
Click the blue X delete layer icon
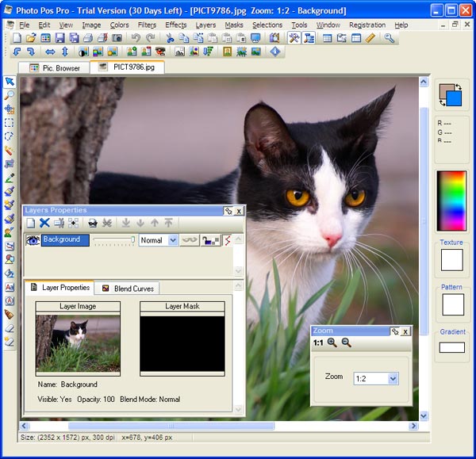click(x=44, y=224)
